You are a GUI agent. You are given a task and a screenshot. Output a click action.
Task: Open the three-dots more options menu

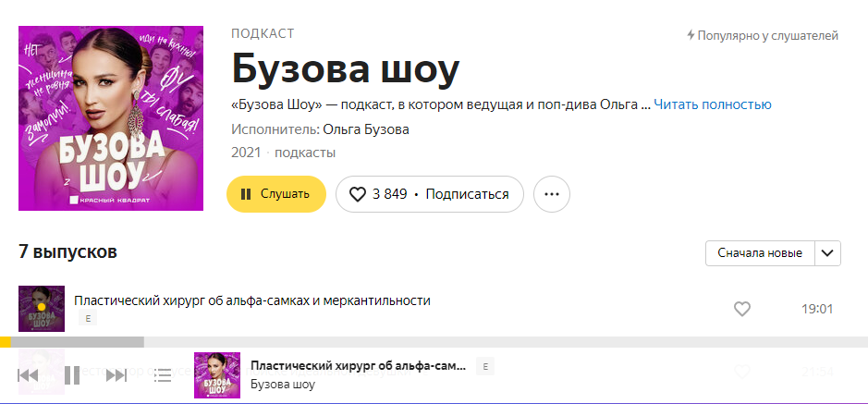point(552,194)
